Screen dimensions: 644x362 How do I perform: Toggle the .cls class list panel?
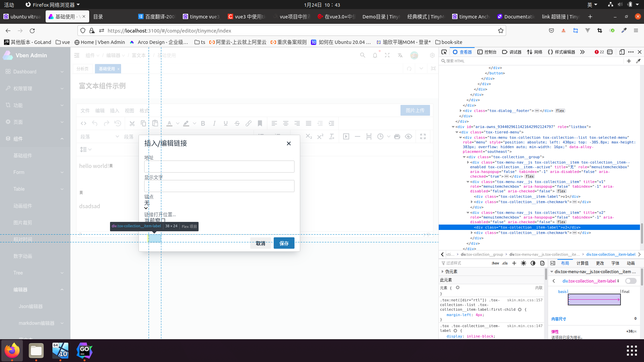pyautogui.click(x=505, y=263)
